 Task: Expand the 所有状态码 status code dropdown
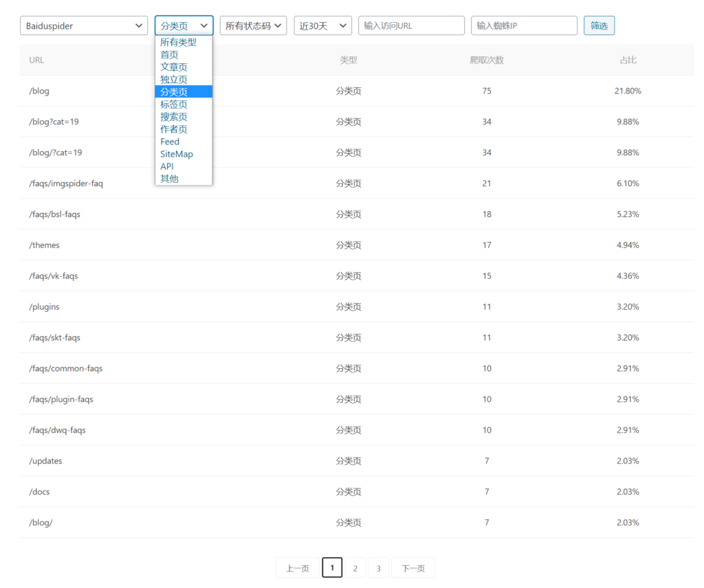point(253,26)
